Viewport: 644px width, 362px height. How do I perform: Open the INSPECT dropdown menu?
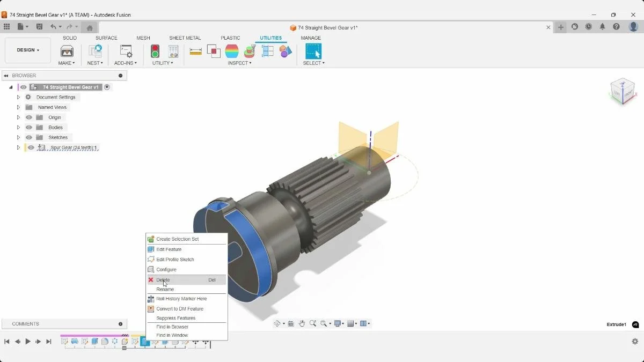tap(239, 63)
